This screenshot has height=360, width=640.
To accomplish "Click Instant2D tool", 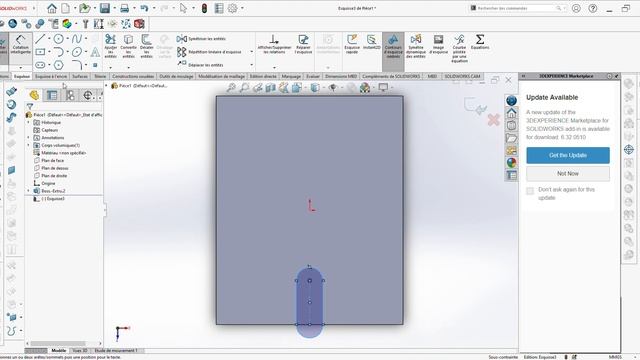I will [x=371, y=42].
